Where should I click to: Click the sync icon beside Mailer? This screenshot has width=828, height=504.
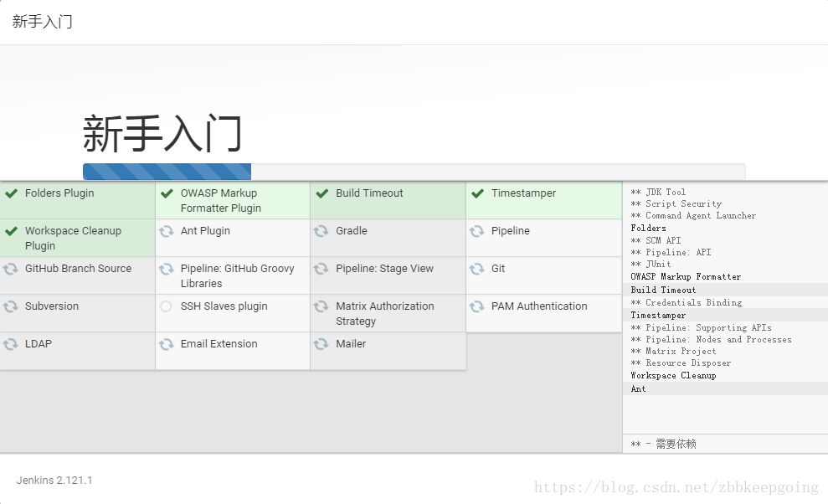point(321,344)
